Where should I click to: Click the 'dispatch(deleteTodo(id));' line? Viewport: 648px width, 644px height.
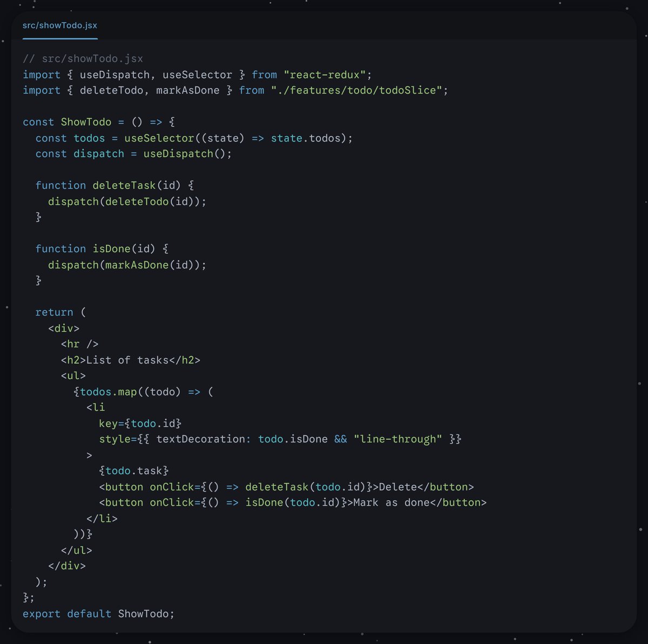(x=127, y=201)
